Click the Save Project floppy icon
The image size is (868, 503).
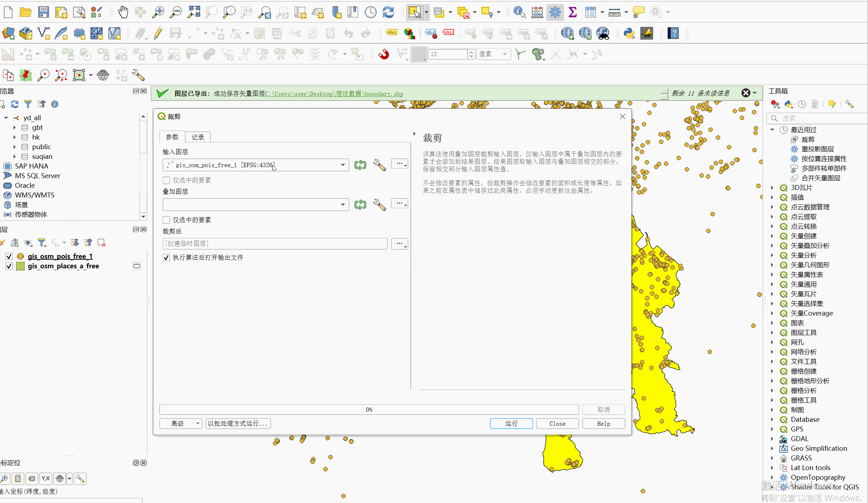coord(43,12)
